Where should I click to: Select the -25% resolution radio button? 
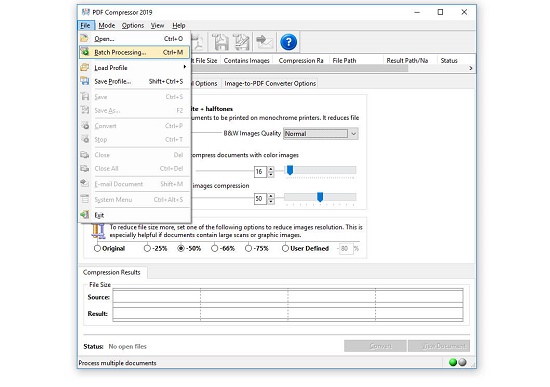(147, 248)
